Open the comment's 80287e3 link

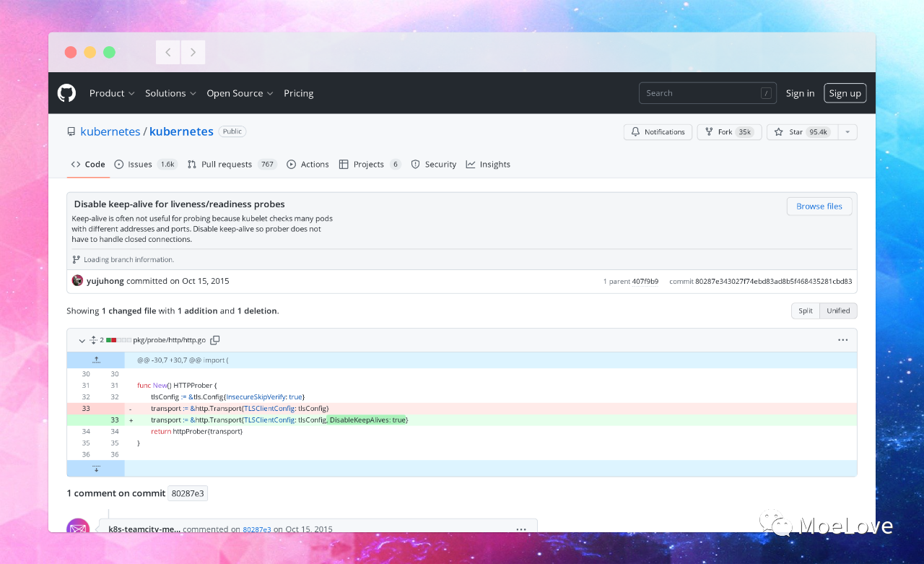(257, 529)
